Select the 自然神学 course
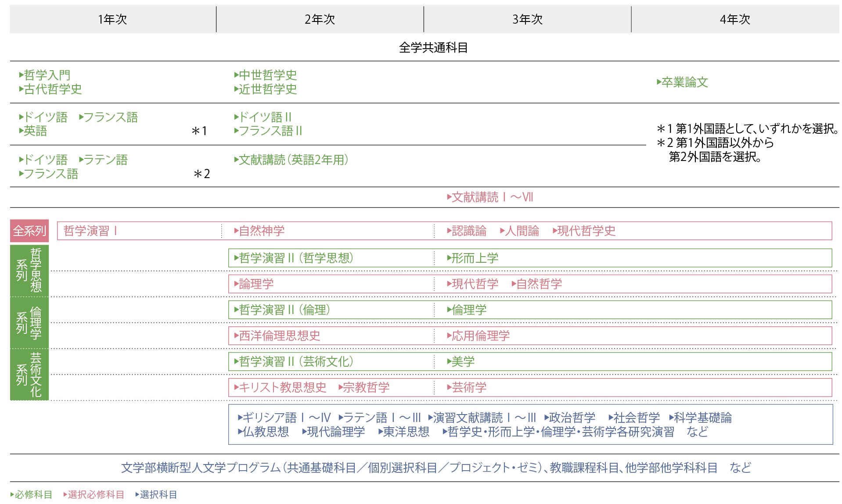 point(259,231)
